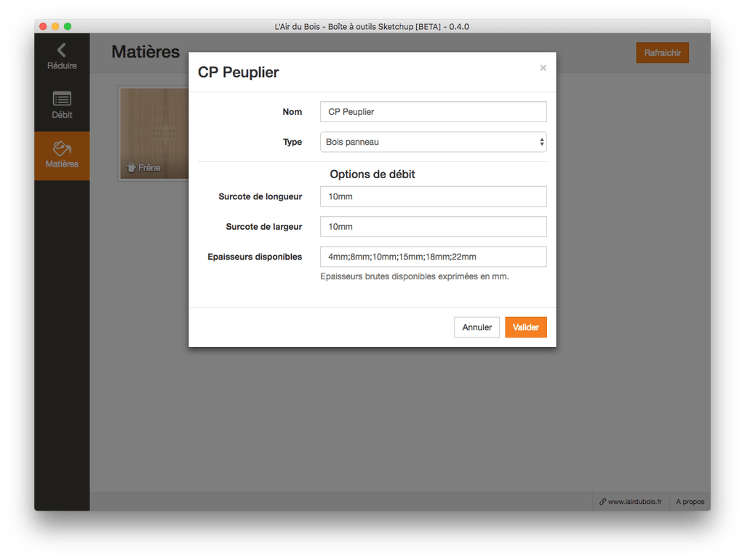The height and width of the screenshot is (560, 745).
Task: Open the Débit section in the sidebar
Action: 62,100
